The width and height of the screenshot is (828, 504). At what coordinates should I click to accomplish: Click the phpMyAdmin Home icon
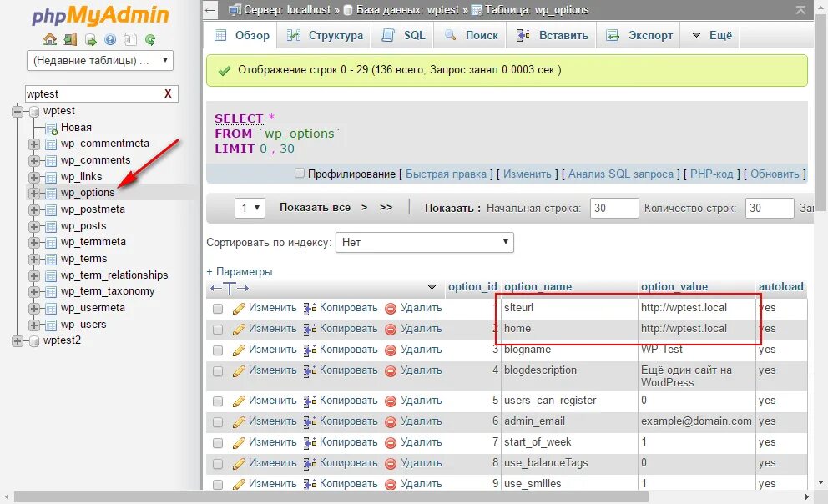(49, 38)
